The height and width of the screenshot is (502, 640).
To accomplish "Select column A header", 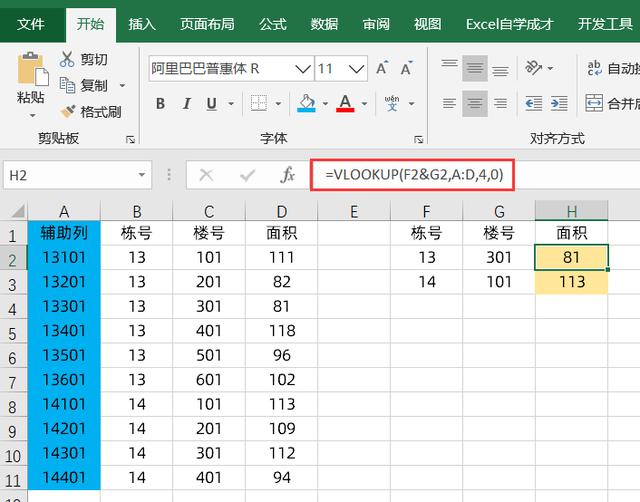I will coord(64,211).
